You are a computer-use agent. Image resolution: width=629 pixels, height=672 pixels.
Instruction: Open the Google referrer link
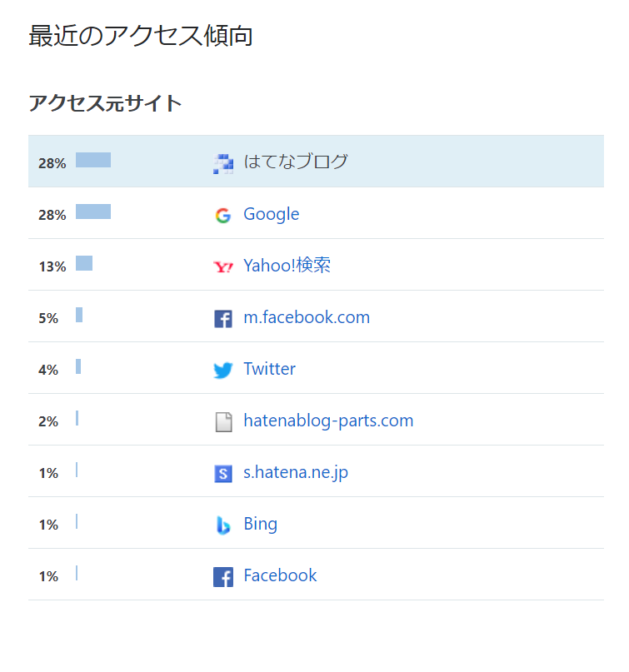point(271,214)
